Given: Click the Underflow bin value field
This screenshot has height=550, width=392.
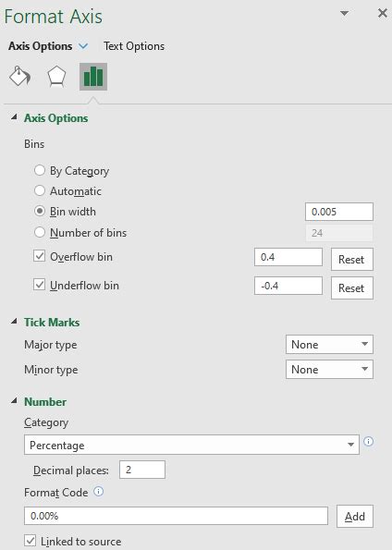Looking at the screenshot, I should tap(288, 286).
